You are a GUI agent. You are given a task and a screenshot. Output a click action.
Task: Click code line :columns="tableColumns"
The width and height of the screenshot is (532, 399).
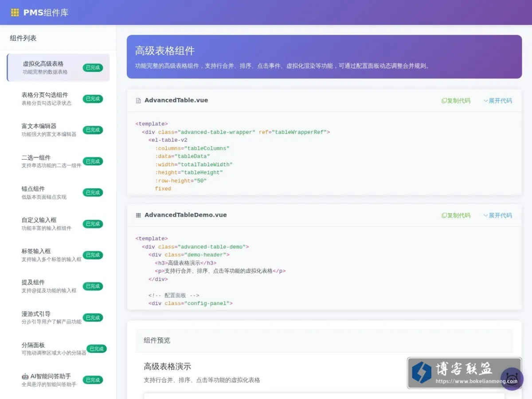pos(192,149)
